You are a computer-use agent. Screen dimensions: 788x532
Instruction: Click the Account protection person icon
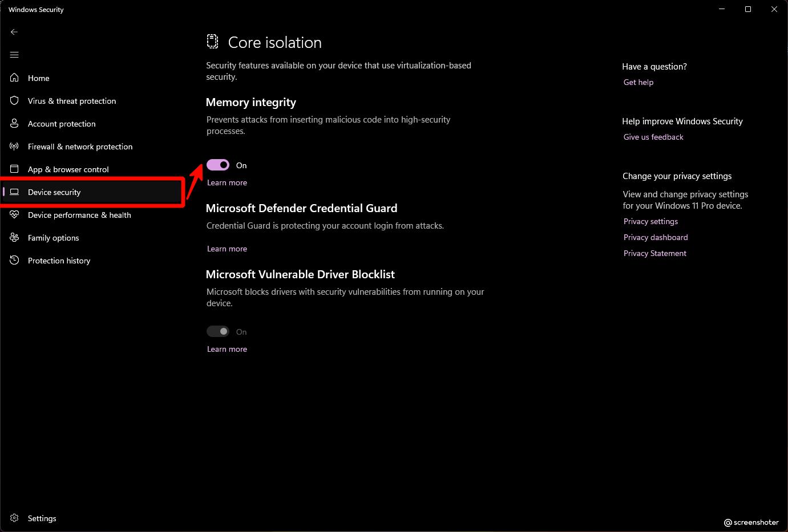coord(15,123)
